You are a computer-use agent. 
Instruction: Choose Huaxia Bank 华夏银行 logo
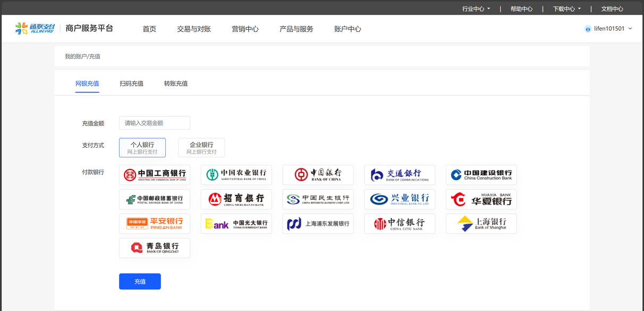click(x=481, y=199)
